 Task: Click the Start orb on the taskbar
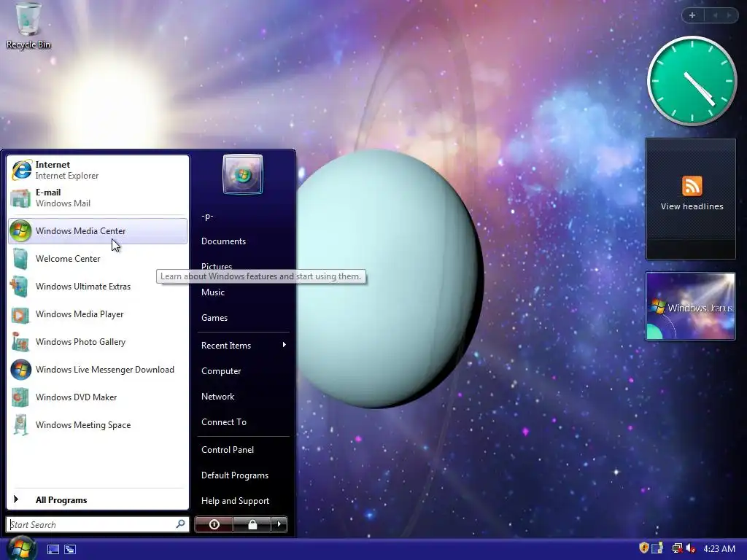click(x=22, y=548)
